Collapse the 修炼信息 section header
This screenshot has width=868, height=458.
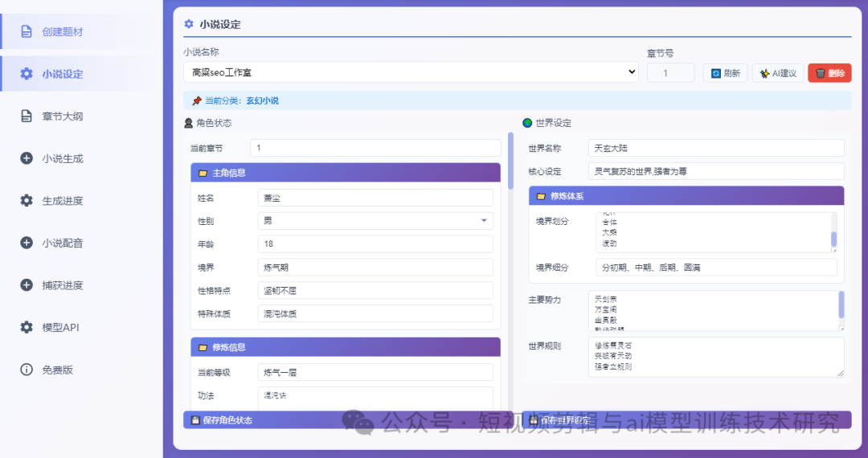click(x=346, y=347)
